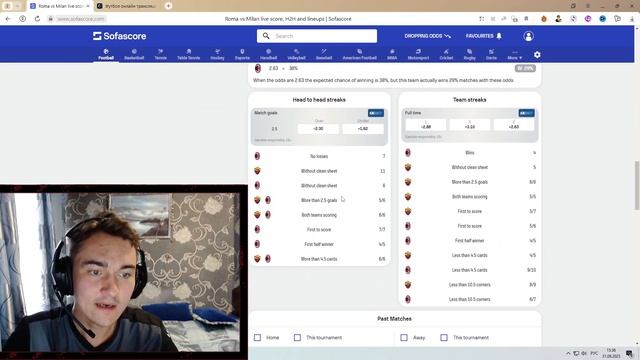Click the 'Past Matches' heading
640x360 pixels.
(x=394, y=319)
